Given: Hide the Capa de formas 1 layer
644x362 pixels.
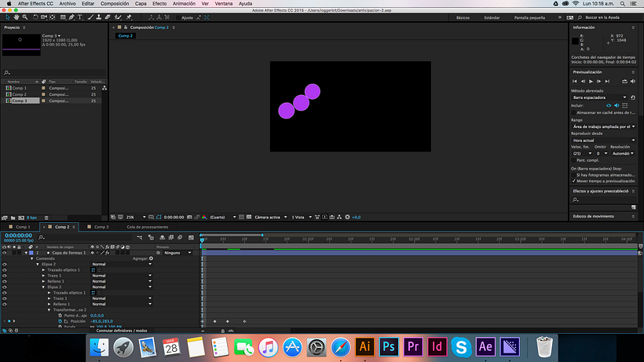Looking at the screenshot, I should point(5,253).
